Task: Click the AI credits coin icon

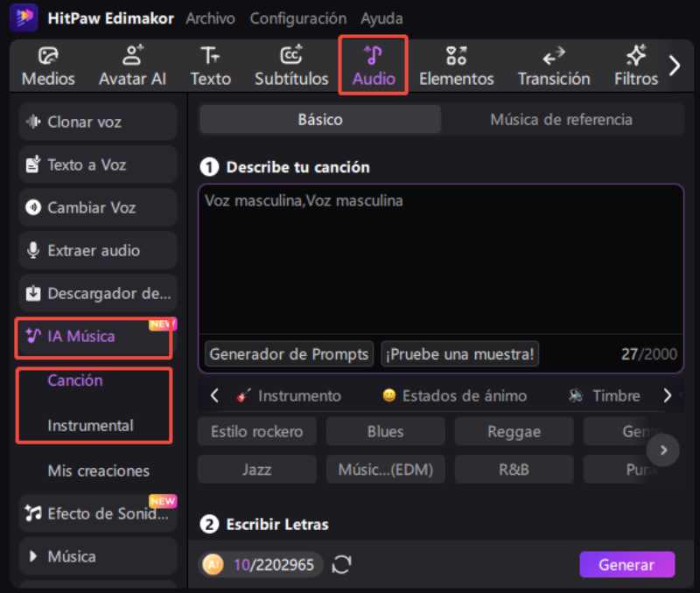Action: 213,564
